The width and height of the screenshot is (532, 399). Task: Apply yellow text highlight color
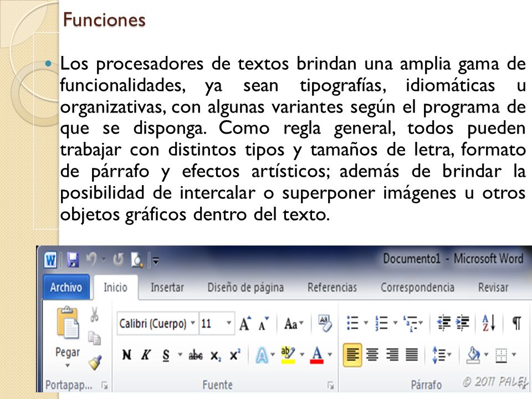(288, 355)
